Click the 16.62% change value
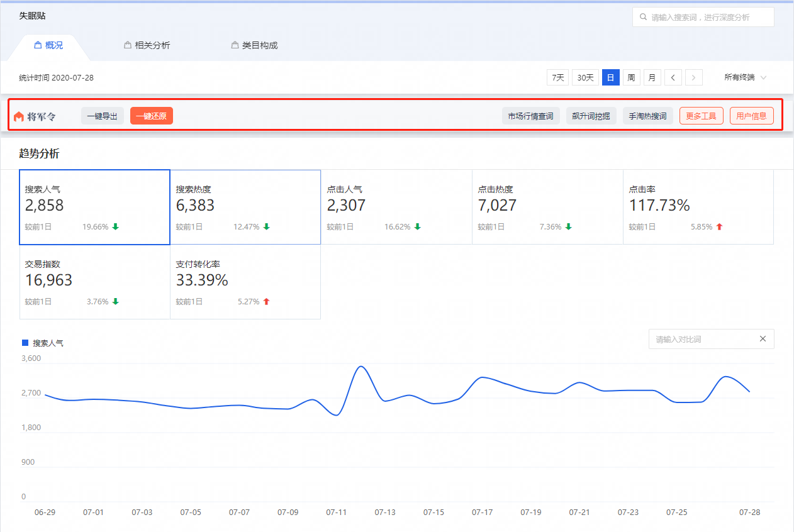The image size is (794, 532). [398, 227]
